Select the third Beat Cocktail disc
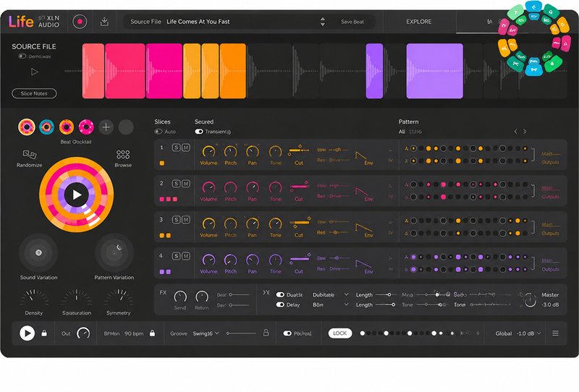 tap(67, 127)
